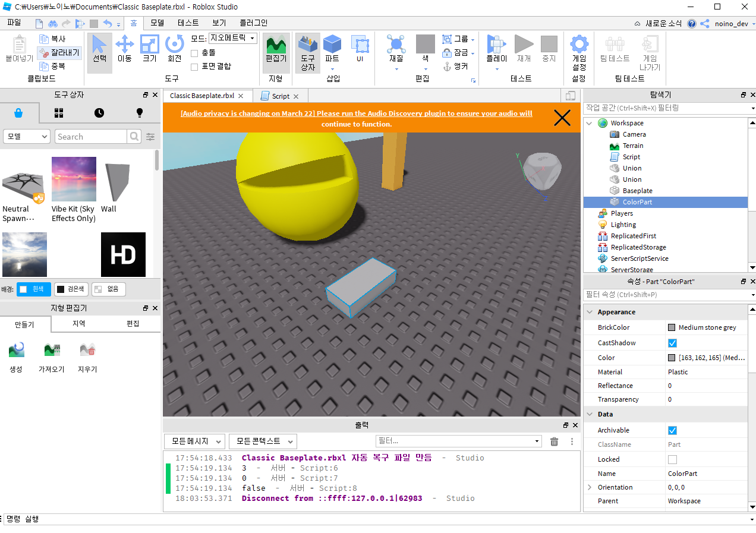756x533 pixels.
Task: Collapse the Data properties section
Action: pos(590,414)
